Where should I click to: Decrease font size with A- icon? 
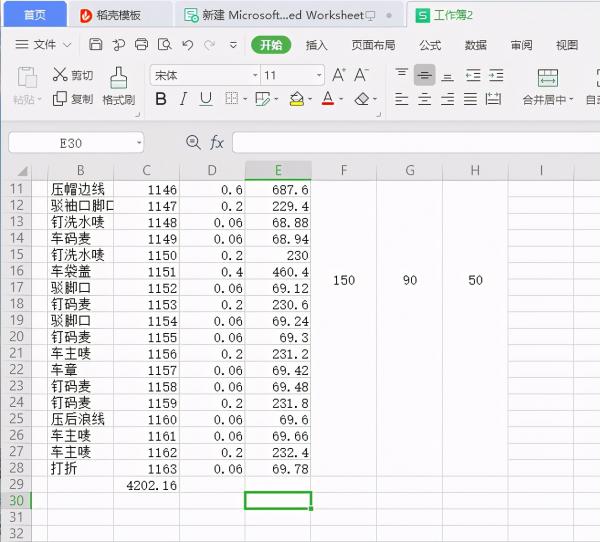361,75
